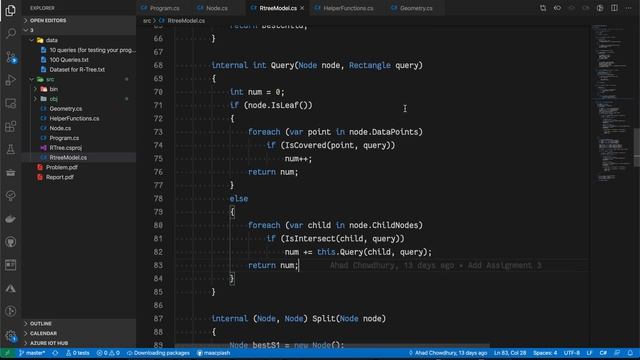The width and height of the screenshot is (640, 360).
Task: Expand the OUTLINE section
Action: pyautogui.click(x=79, y=323)
